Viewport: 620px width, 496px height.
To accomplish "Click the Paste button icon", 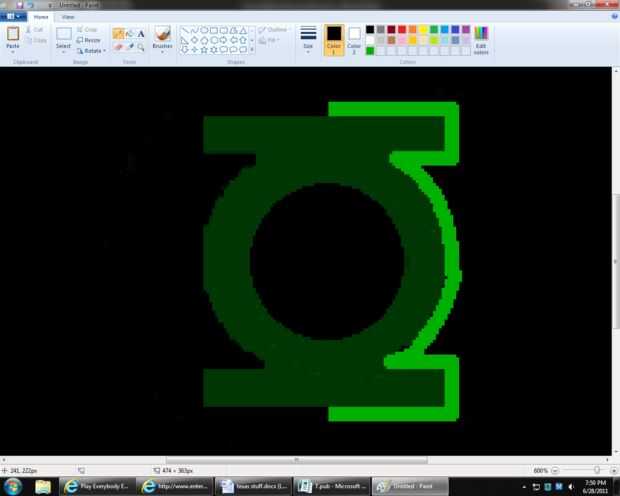I will [13, 34].
